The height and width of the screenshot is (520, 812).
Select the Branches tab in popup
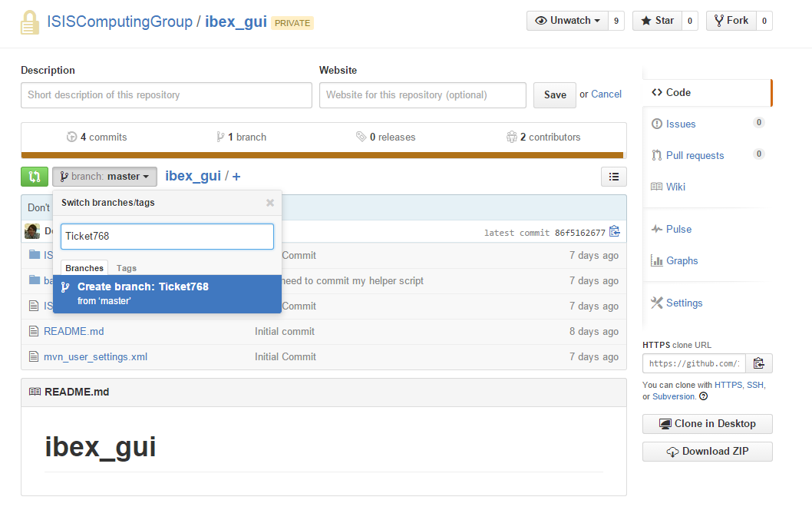click(84, 268)
